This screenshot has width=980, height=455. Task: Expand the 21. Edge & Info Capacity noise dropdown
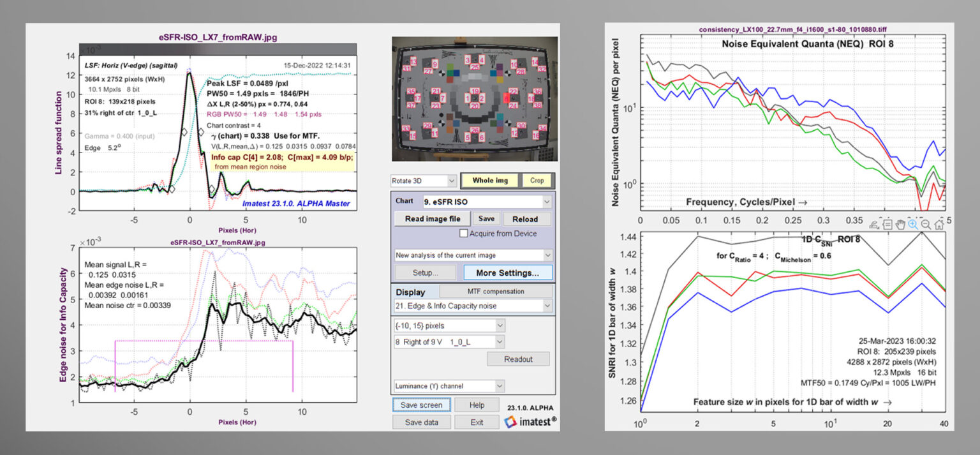pos(475,306)
